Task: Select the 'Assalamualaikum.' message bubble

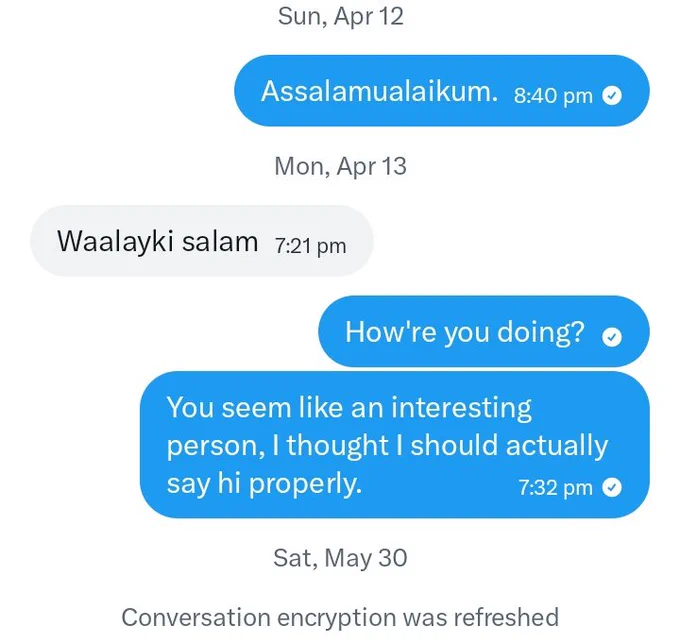Action: [x=442, y=91]
